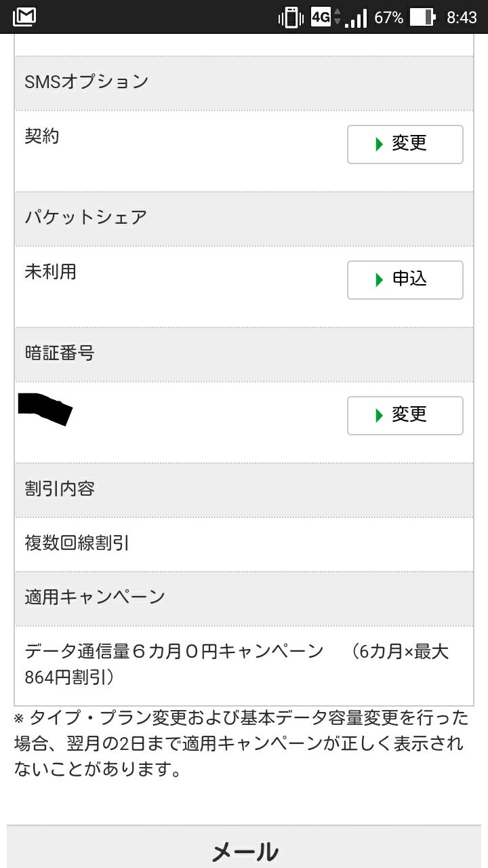Select the 適用キャンペーン section header

95,597
